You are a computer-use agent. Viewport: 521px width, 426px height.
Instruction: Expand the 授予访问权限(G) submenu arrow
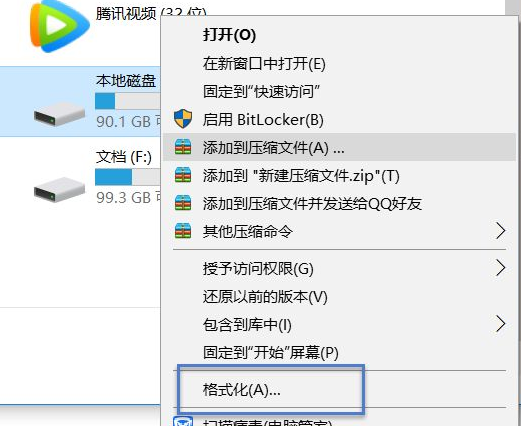click(x=500, y=268)
